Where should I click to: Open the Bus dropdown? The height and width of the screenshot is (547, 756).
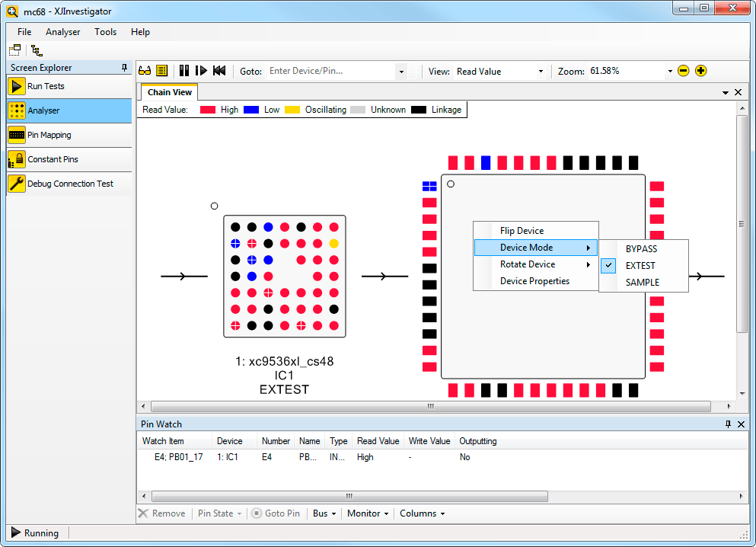(x=324, y=513)
